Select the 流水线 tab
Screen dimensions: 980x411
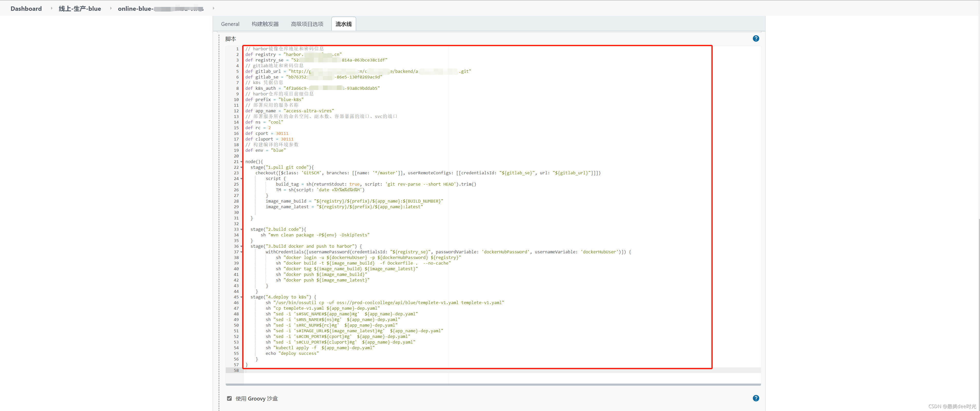tap(344, 24)
